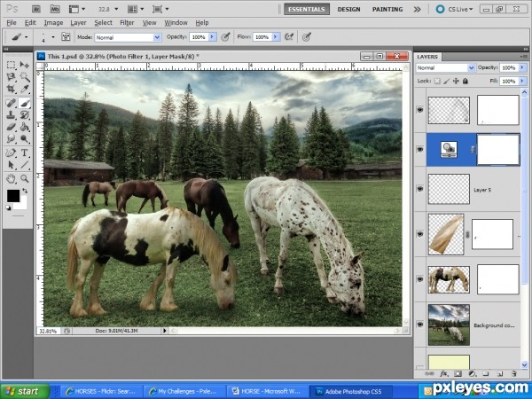This screenshot has height=399, width=532.
Task: Open layer Opacity slider arrow
Action: (x=522, y=68)
